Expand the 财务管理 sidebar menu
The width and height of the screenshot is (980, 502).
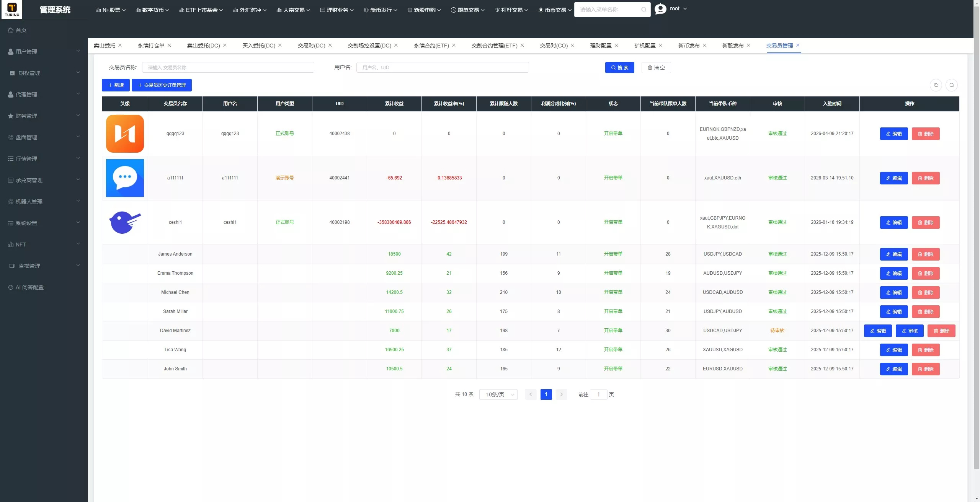point(44,116)
